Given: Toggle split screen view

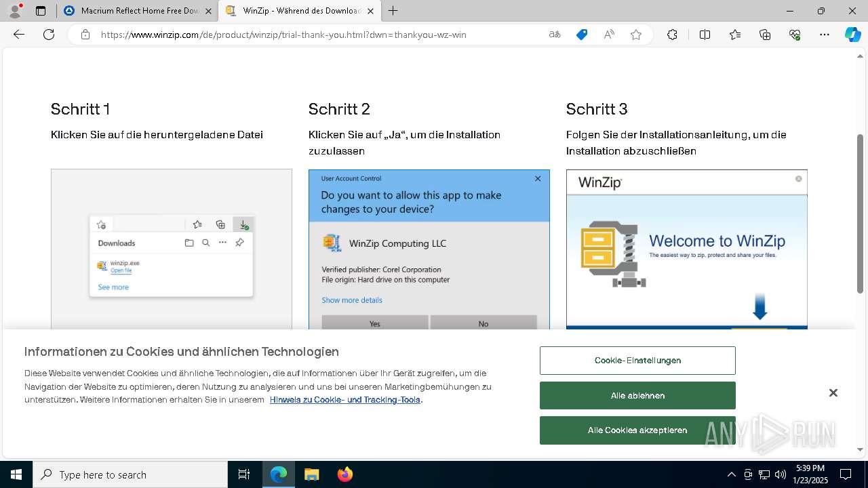Looking at the screenshot, I should coord(705,35).
